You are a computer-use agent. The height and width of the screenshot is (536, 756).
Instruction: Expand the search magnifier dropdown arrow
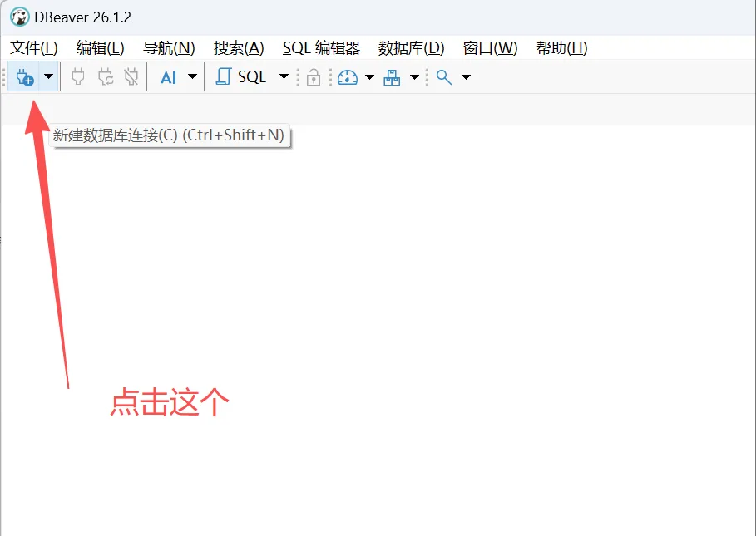[x=466, y=76]
